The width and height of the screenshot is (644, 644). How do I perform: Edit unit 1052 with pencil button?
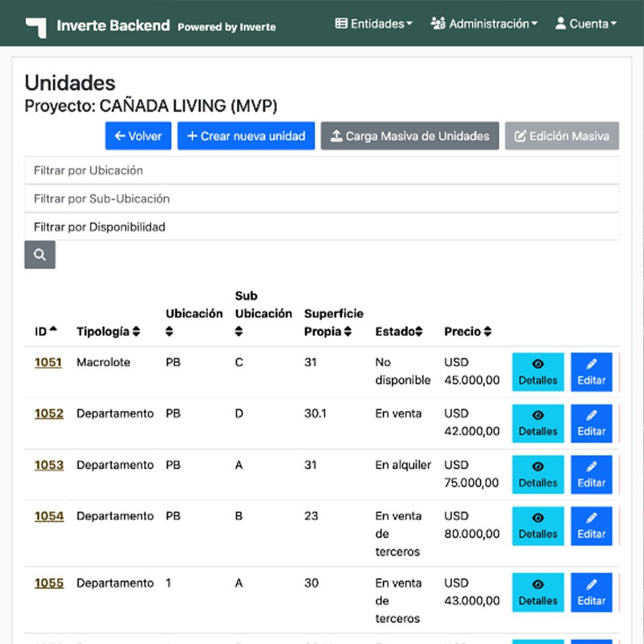pyautogui.click(x=591, y=423)
